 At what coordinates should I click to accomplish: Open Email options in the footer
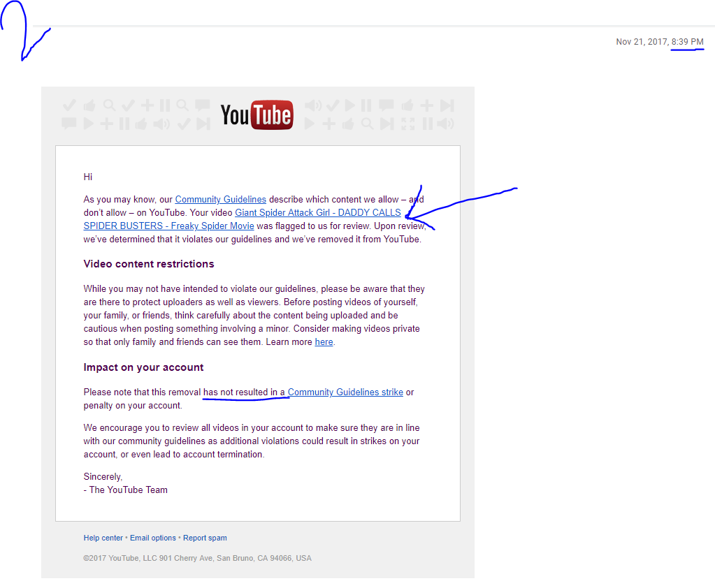pos(153,538)
